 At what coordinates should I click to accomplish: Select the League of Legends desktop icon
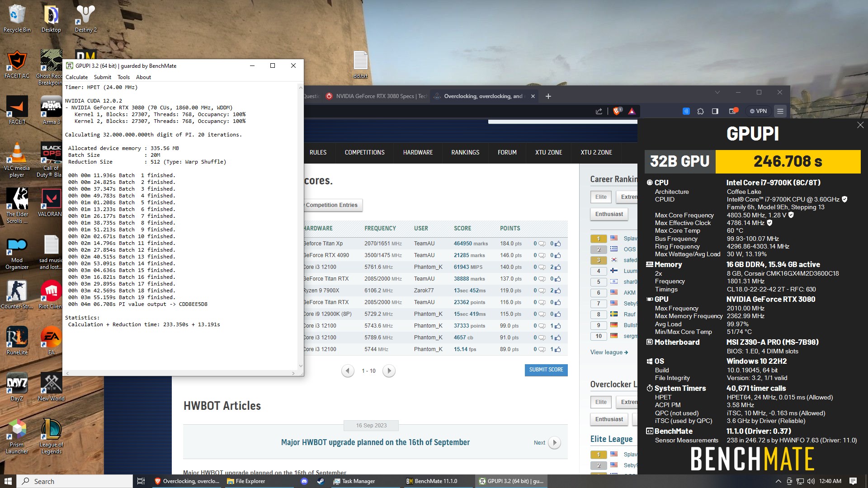tap(51, 436)
